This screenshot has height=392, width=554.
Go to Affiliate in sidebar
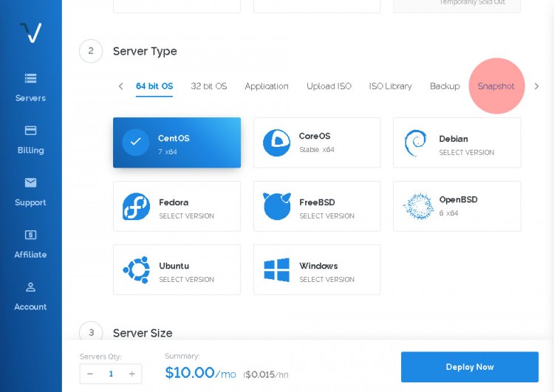click(x=30, y=255)
